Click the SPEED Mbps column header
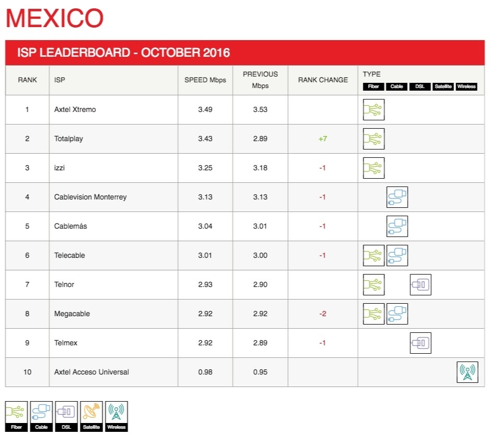The width and height of the screenshot is (490, 448). coord(205,80)
